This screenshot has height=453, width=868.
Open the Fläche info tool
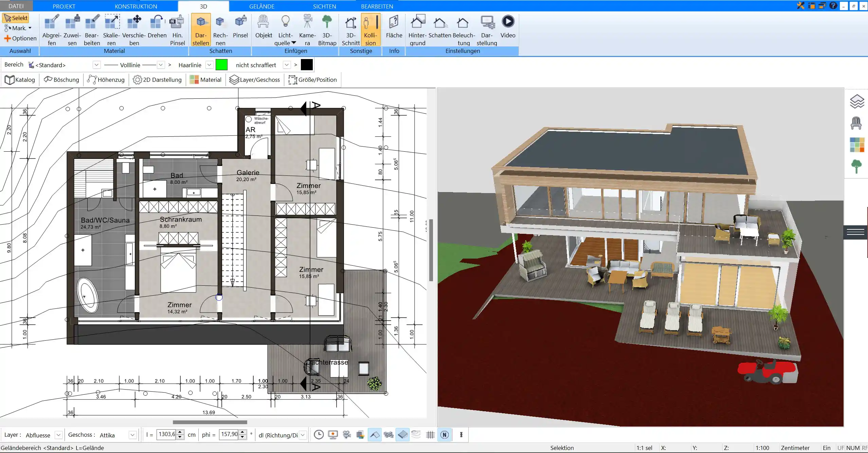(x=394, y=26)
